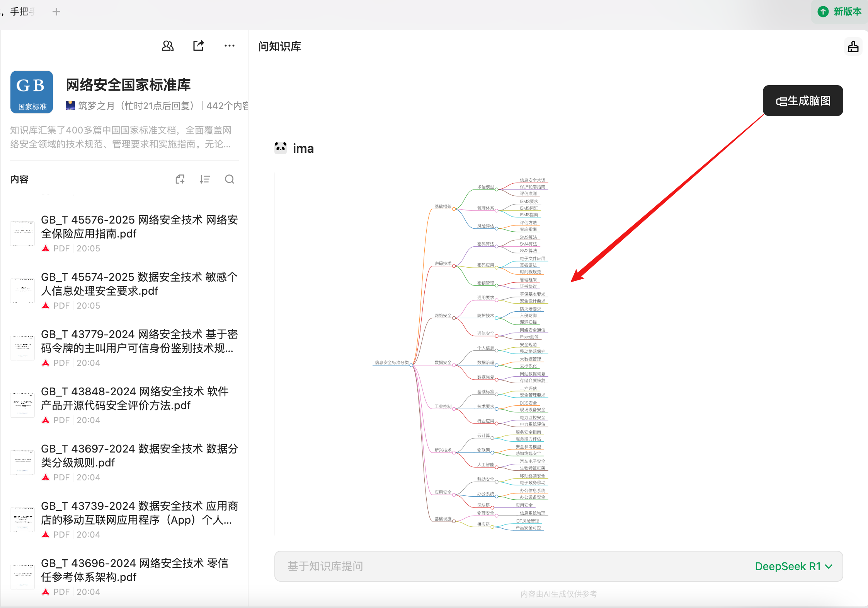Open the DeepSeek R1 model dropdown

coord(793,566)
